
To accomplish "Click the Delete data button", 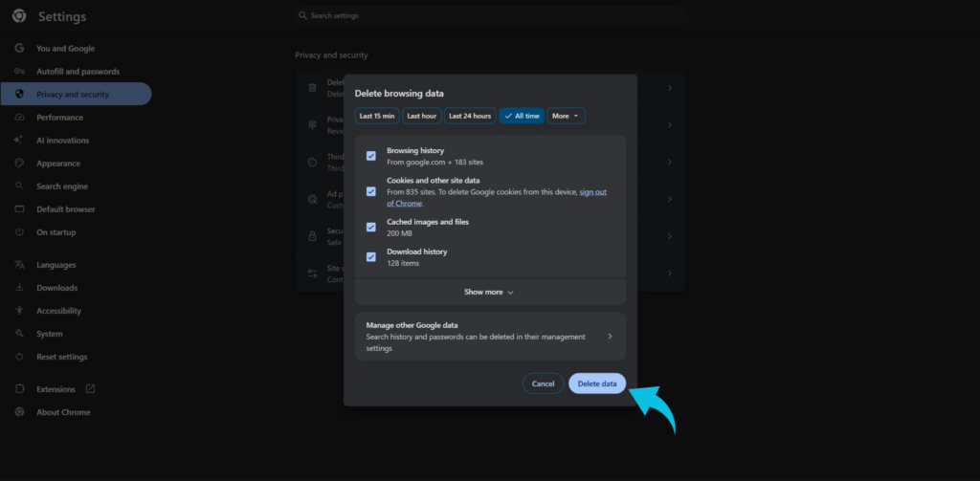I will point(597,383).
